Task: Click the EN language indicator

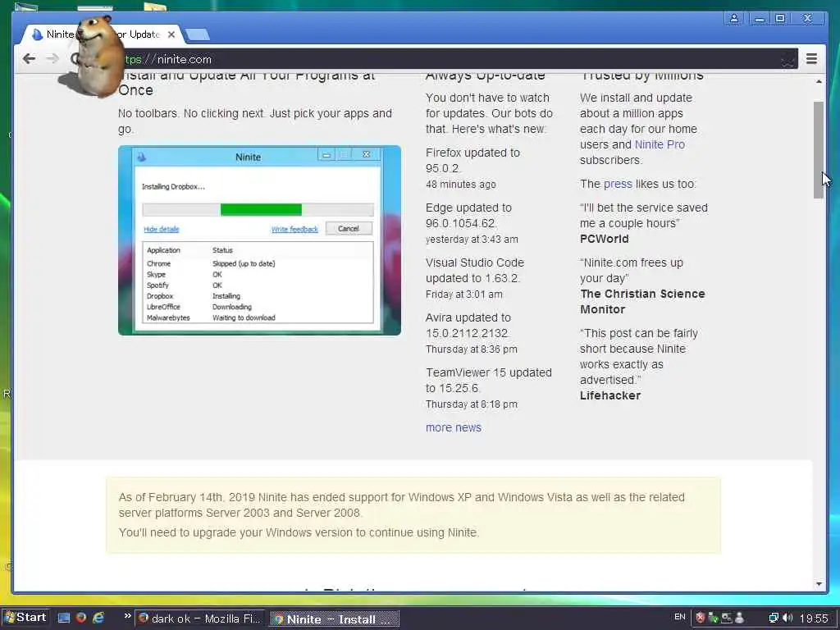Action: [680, 617]
